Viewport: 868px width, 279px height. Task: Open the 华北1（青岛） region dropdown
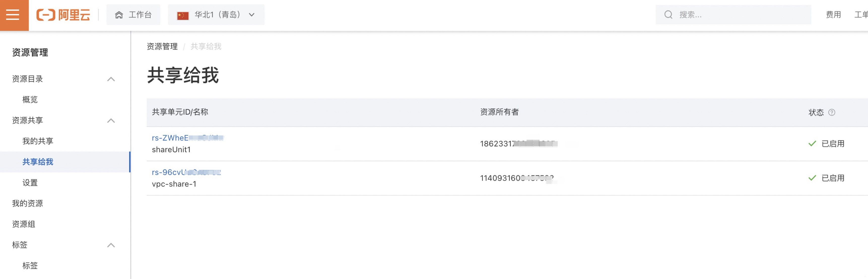[x=251, y=15]
